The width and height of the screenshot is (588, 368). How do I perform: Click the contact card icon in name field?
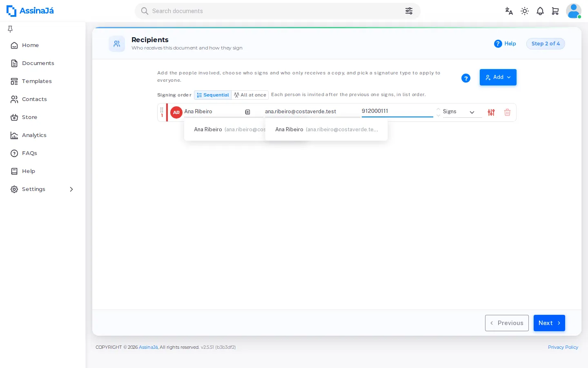coord(247,112)
